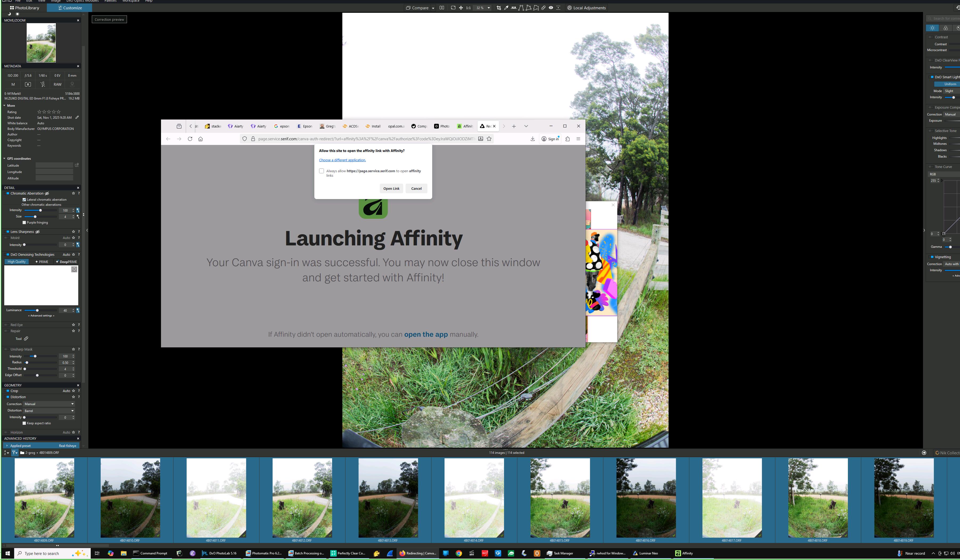Toggle the red eye tool icon
The width and height of the screenshot is (960, 560).
click(x=551, y=8)
